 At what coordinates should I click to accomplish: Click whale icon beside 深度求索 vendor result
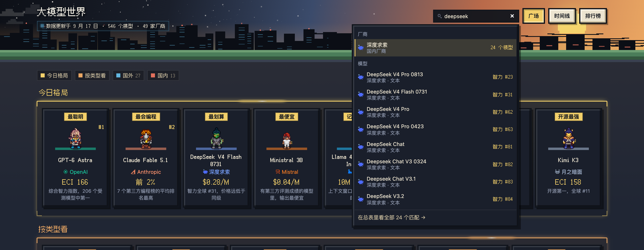tap(360, 47)
